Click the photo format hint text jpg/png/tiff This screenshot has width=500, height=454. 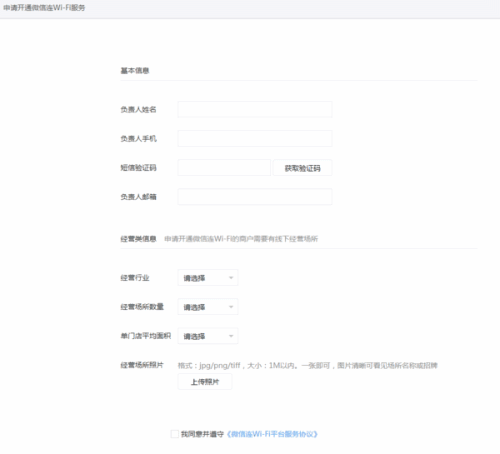click(x=307, y=365)
